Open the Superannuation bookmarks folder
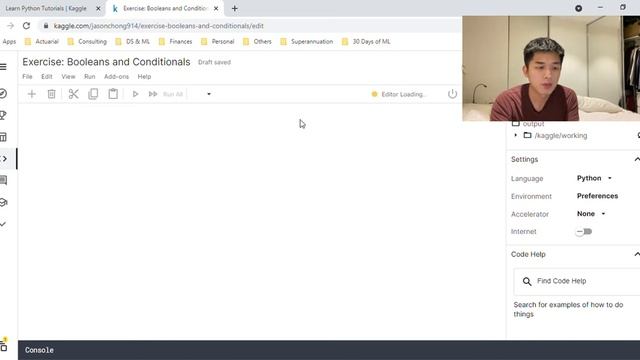This screenshot has height=360, width=640. 307,42
